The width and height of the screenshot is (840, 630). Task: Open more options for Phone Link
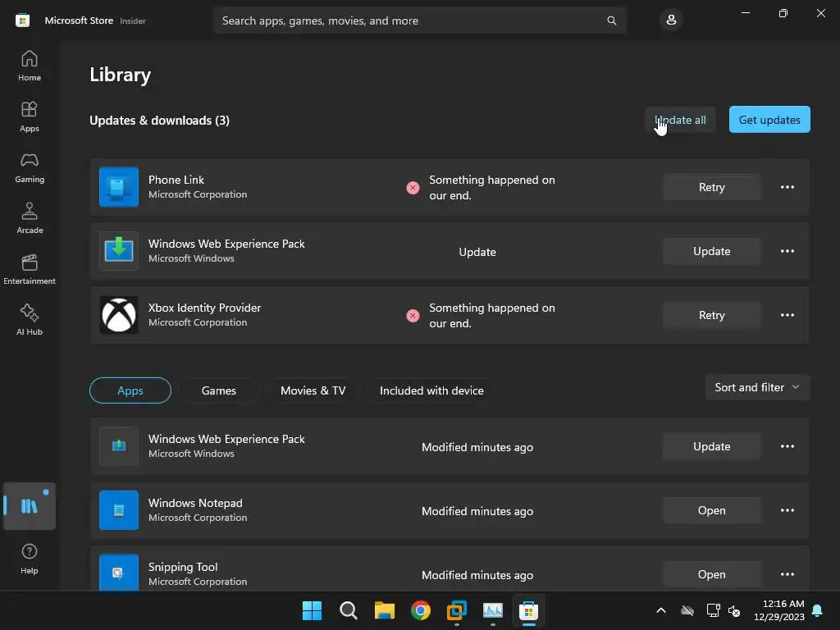[x=787, y=187]
